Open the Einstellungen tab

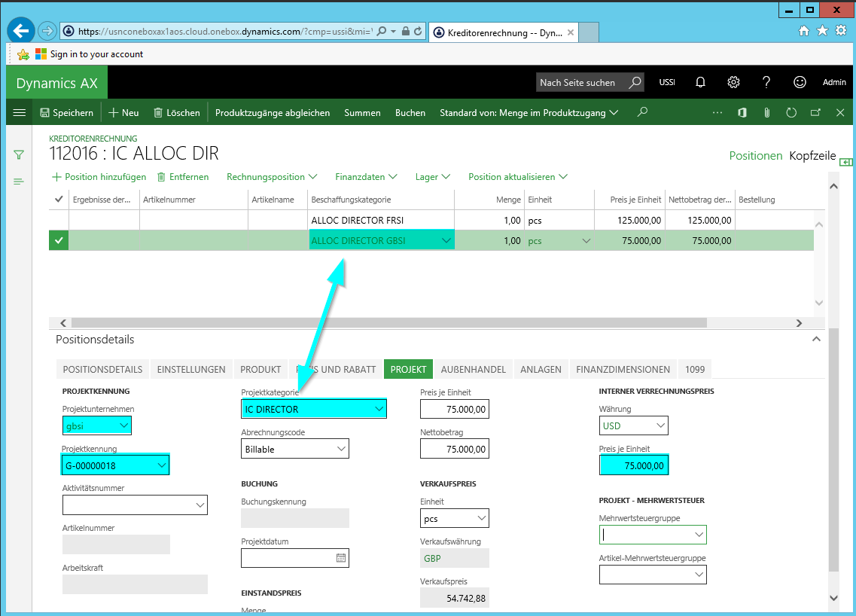(191, 369)
